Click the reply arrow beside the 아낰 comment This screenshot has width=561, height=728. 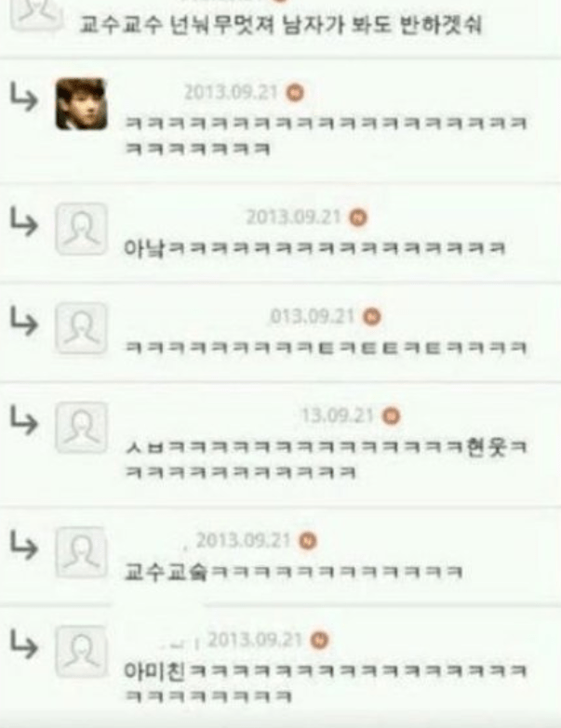(23, 221)
